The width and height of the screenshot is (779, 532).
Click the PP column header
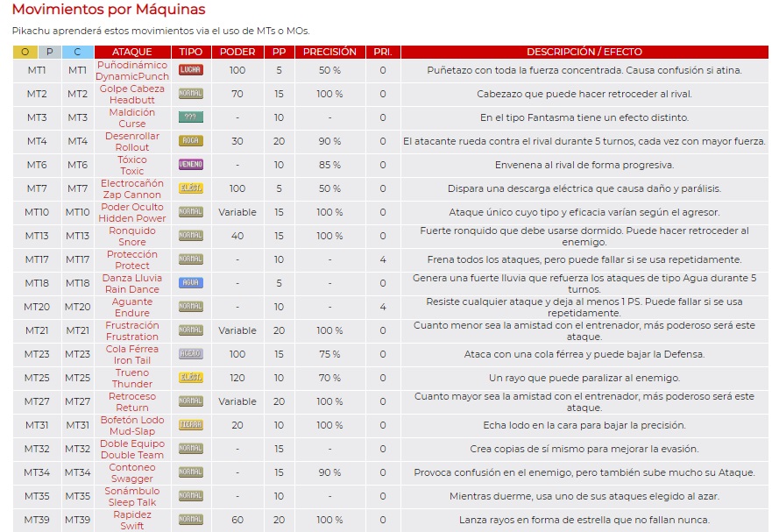(x=280, y=52)
